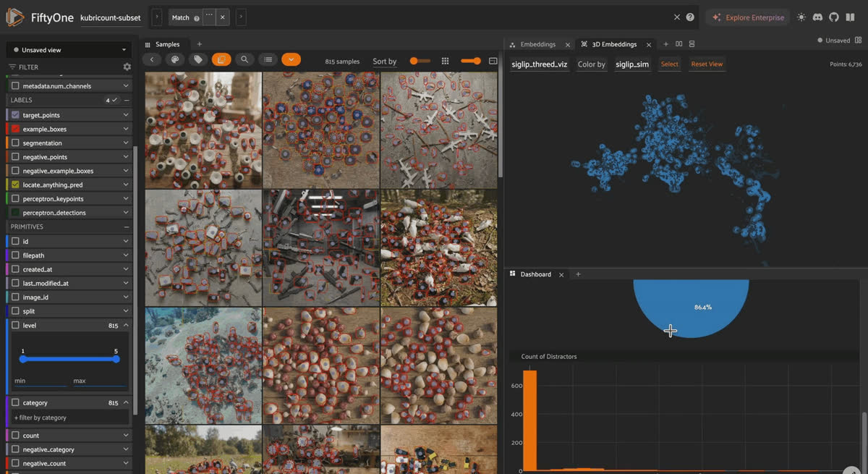Click the kubricount-subset dataset name

point(111,17)
